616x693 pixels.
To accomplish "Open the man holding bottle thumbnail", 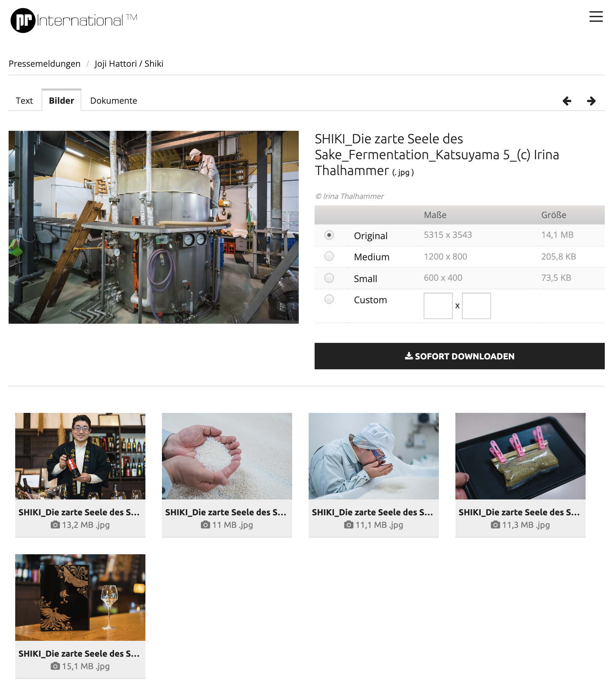I will pos(80,456).
